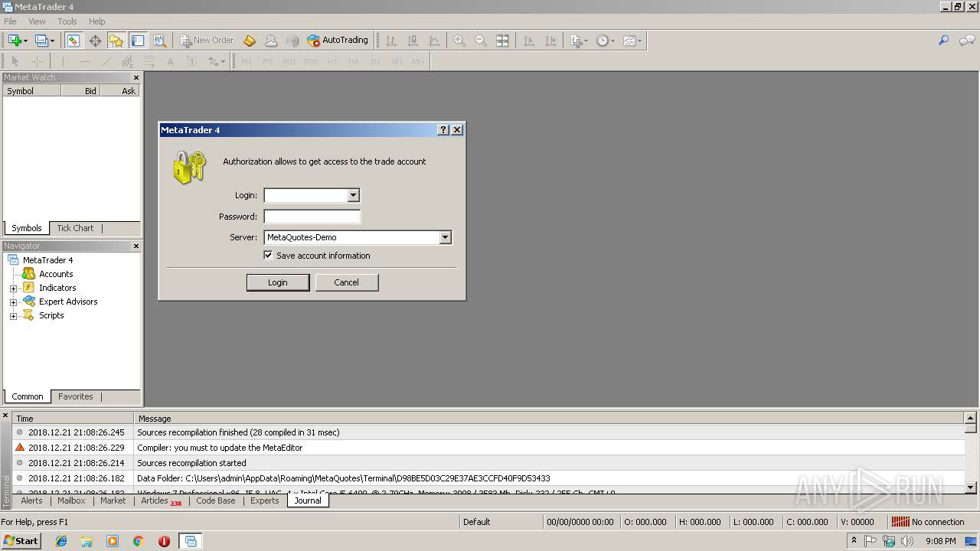Close the Market Watch panel

(x=136, y=77)
